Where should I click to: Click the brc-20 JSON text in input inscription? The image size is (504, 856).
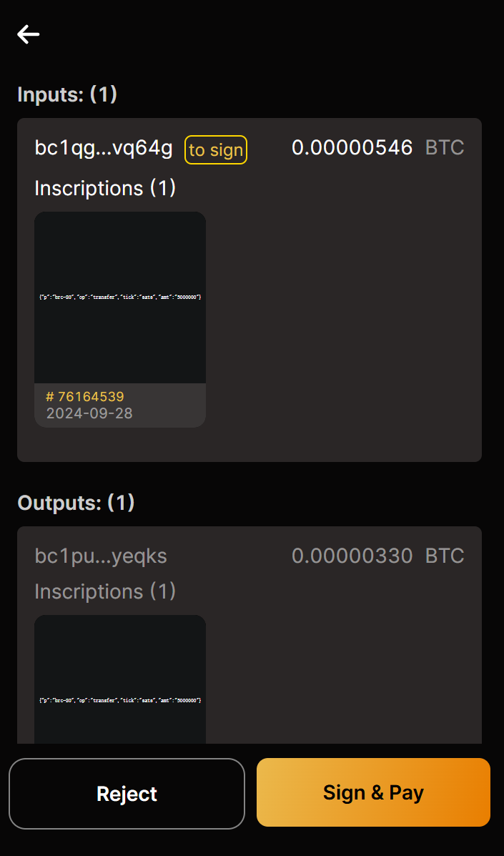pos(120,297)
